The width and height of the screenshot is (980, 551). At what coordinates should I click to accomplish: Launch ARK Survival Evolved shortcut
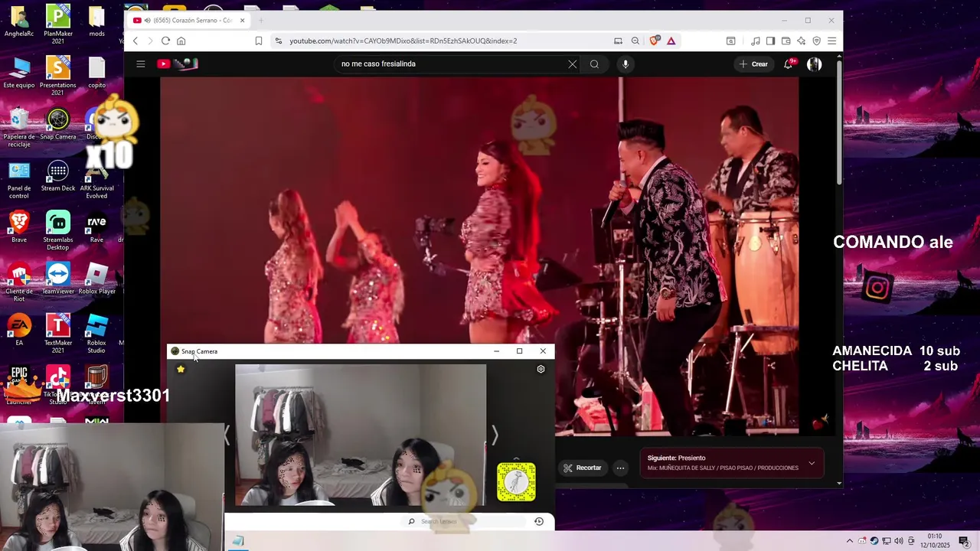(x=96, y=179)
